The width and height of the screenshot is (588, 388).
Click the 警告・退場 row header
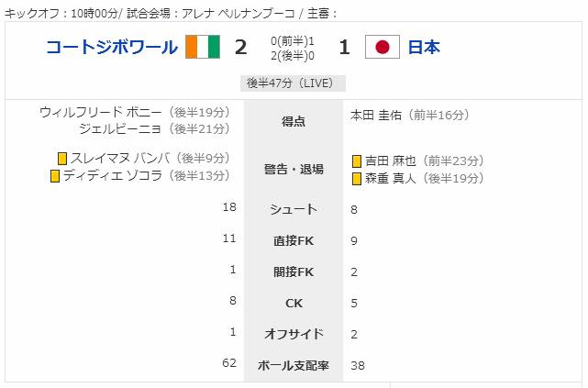(x=294, y=169)
